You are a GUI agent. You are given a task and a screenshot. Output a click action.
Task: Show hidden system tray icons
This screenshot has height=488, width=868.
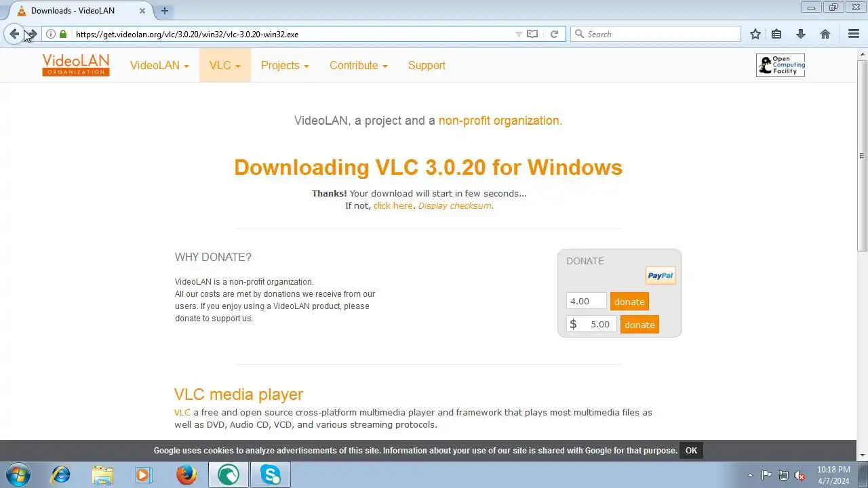750,475
